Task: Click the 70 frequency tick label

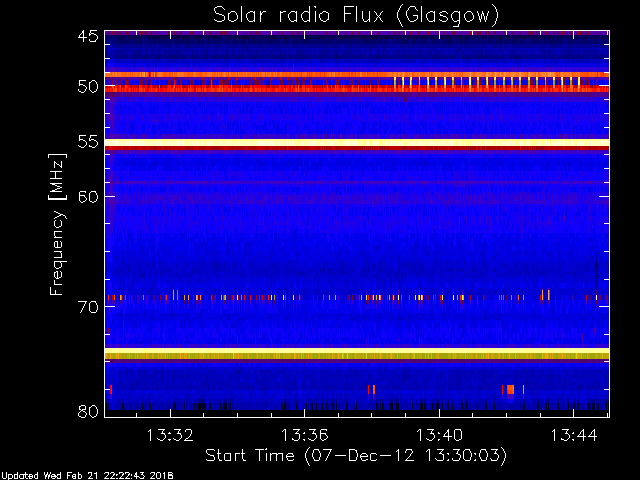Action: tap(88, 307)
